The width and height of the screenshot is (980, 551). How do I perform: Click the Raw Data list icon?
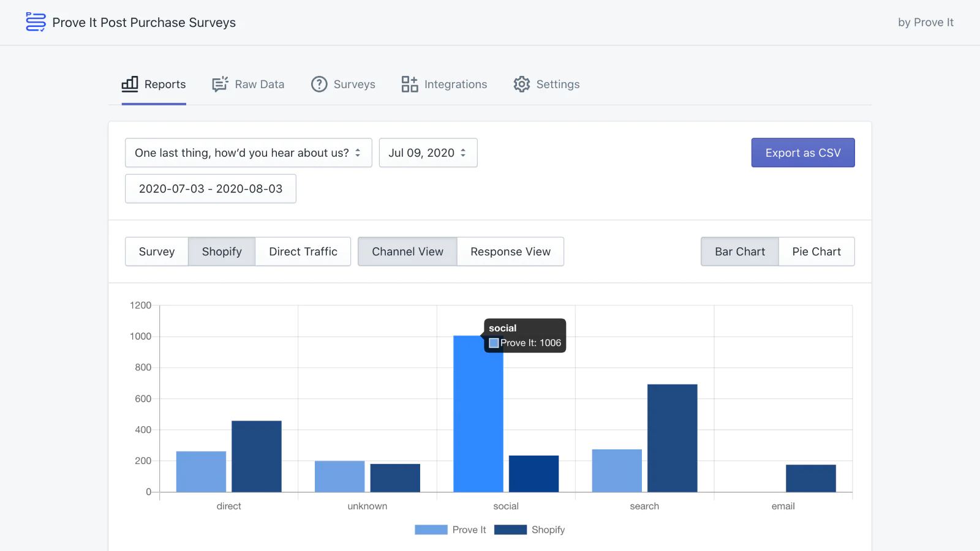(220, 84)
